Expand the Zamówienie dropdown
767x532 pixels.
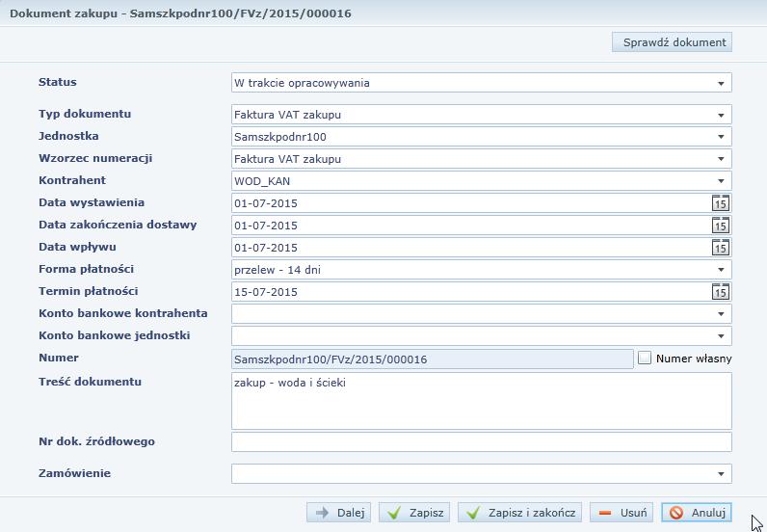click(721, 474)
